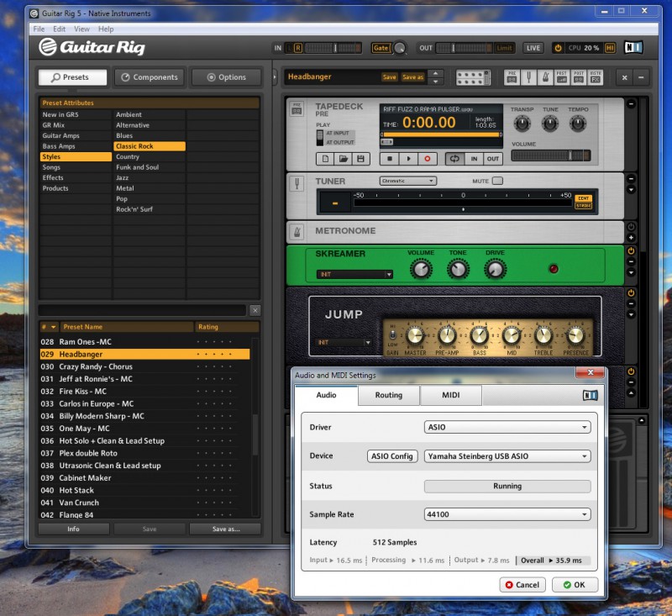The image size is (672, 616).
Task: Click the tuning-fork icon on the Tuner module
Action: coord(297,184)
